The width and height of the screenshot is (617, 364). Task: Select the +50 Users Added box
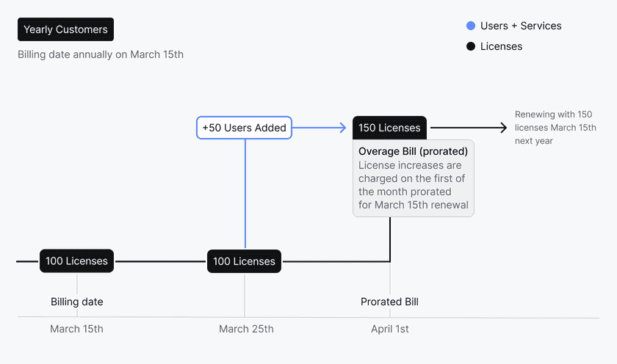click(245, 128)
